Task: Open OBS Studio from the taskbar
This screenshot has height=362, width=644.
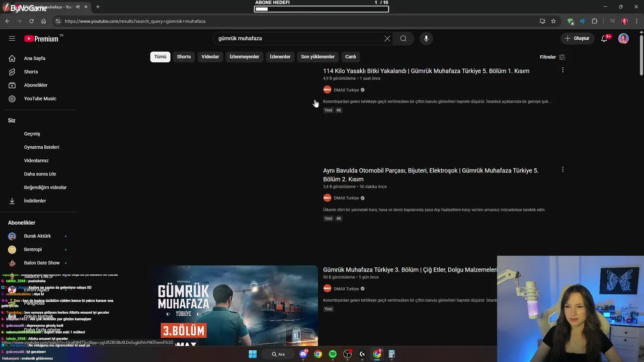Action: (x=347, y=354)
